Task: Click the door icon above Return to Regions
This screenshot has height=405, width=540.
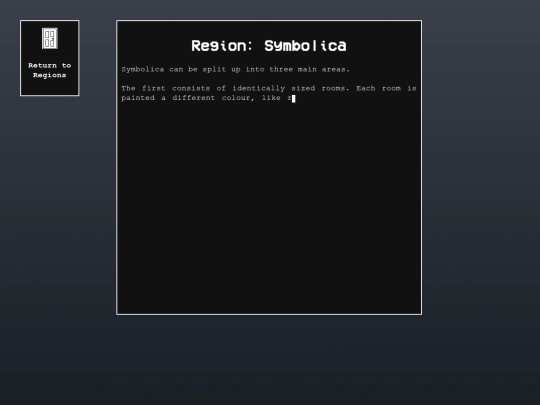Action: 50,38
